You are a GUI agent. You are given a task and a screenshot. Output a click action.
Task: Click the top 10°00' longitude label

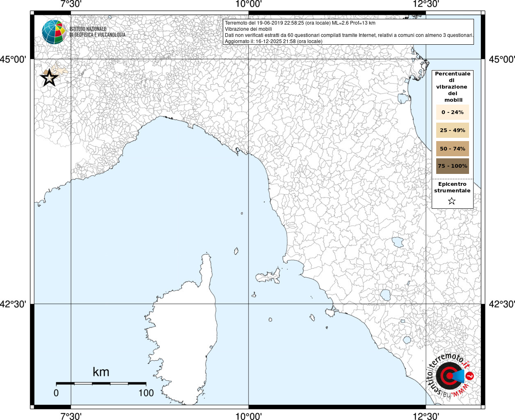point(248,4)
